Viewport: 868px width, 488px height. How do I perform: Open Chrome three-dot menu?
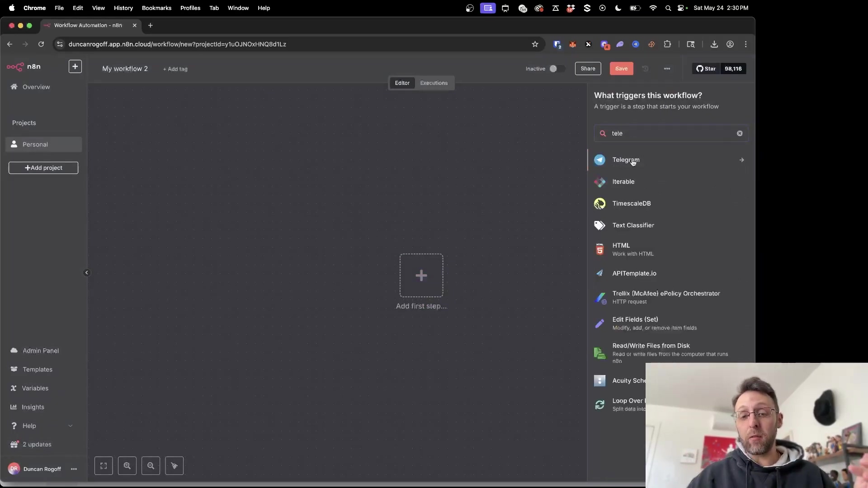(745, 44)
